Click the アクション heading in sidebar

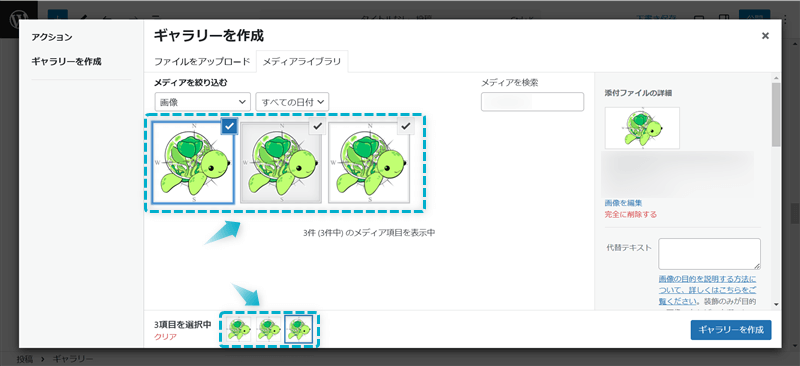[x=52, y=37]
